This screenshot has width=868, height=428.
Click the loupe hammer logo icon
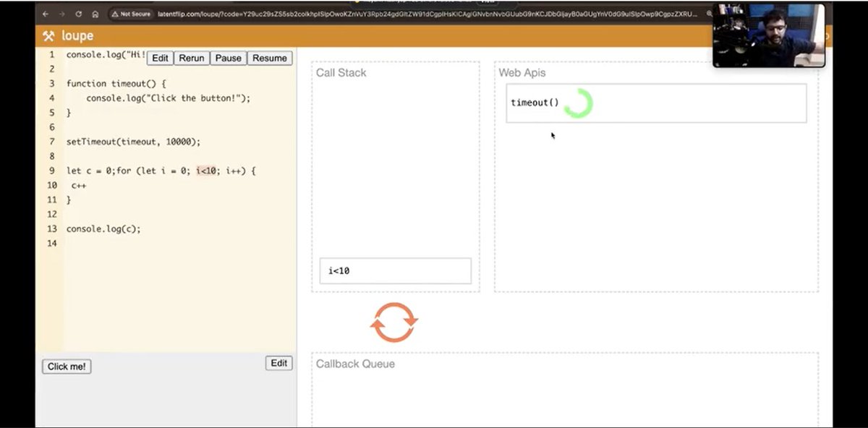click(48, 36)
